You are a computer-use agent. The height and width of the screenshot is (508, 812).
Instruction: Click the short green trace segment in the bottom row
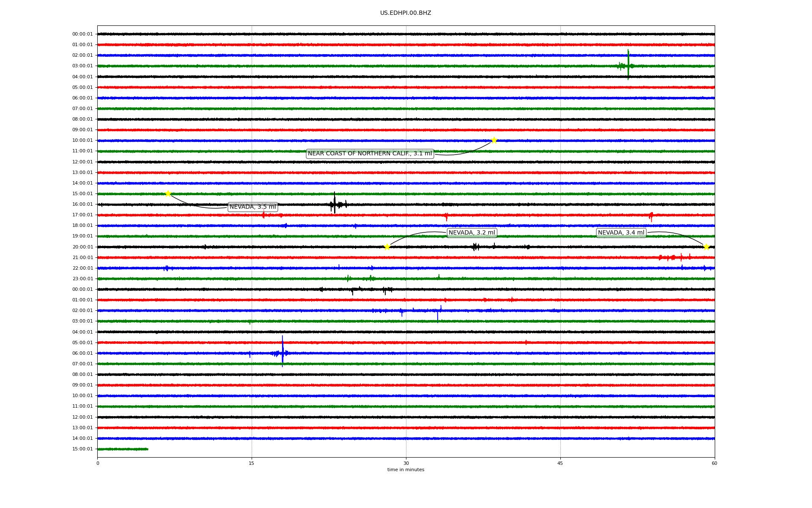click(x=123, y=449)
